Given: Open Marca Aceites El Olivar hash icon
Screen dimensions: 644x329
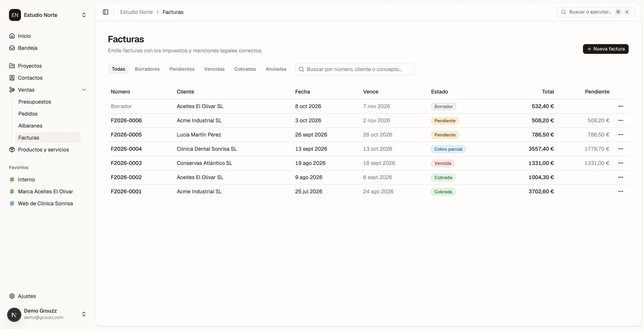Looking at the screenshot, I should pos(12,191).
